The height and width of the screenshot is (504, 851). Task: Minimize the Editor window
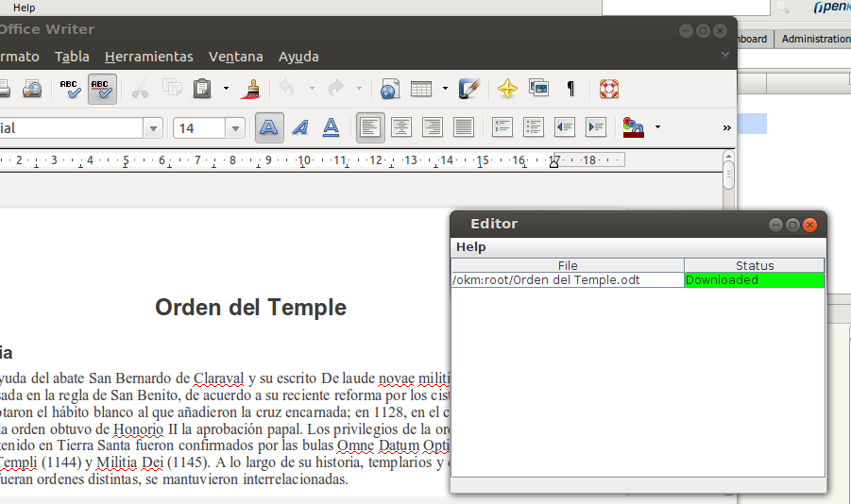775,225
